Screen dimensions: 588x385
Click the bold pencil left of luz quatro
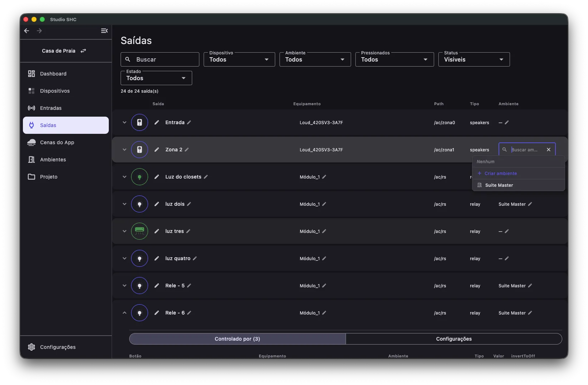coord(157,258)
